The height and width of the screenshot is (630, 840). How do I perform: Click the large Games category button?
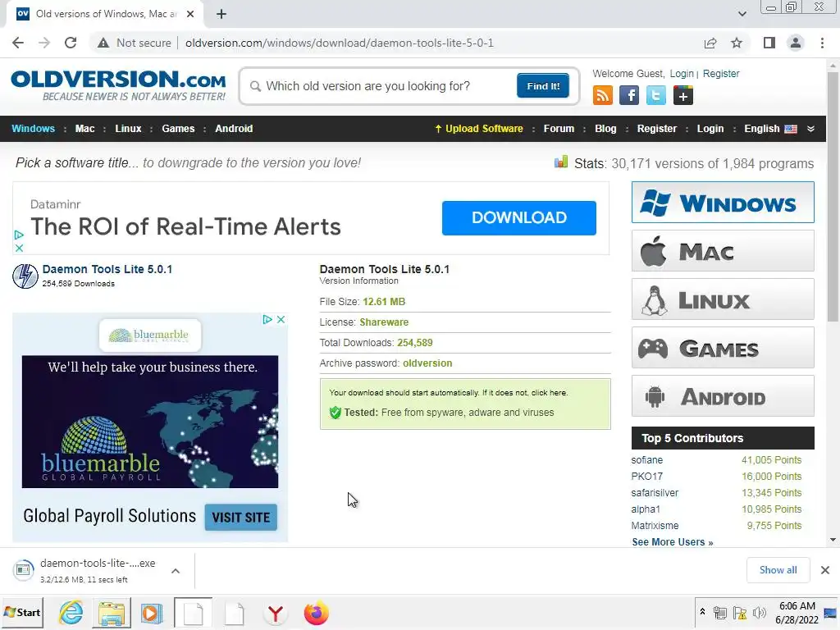click(x=723, y=348)
